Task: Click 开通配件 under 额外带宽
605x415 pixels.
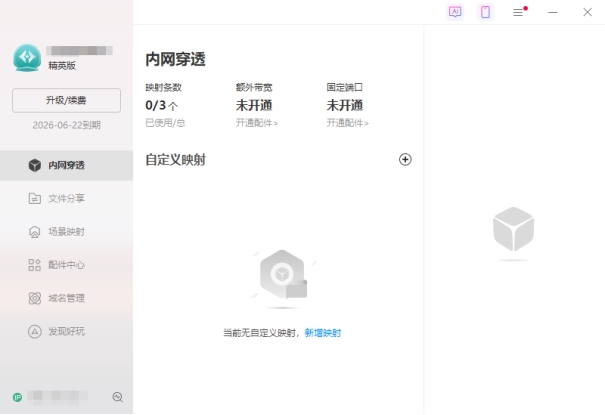Action: 257,123
